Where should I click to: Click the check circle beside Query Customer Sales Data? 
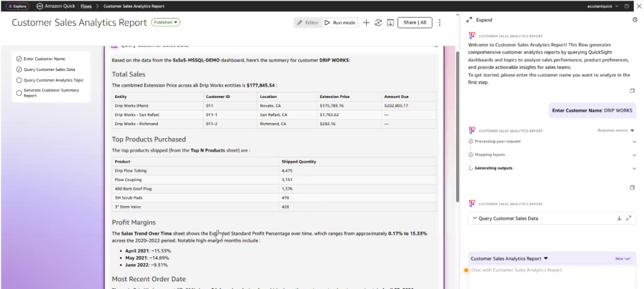coord(19,69)
